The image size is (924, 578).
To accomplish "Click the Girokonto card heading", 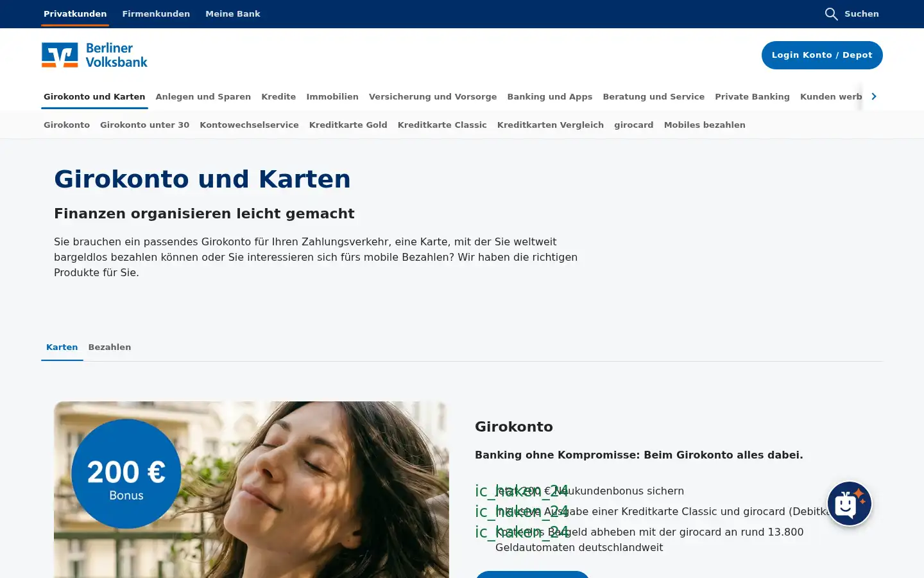I will point(513,426).
